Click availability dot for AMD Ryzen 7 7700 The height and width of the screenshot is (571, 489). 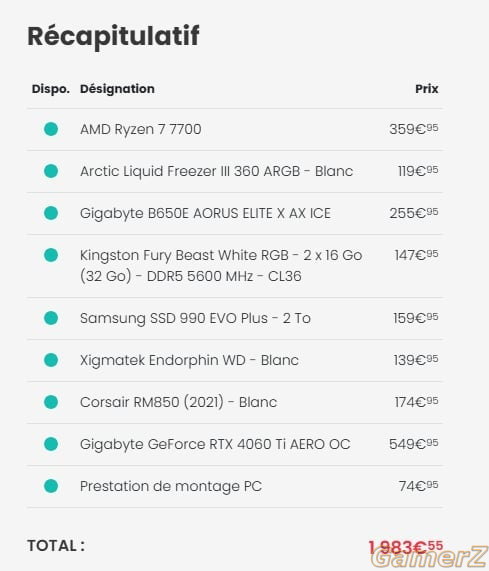[51, 129]
